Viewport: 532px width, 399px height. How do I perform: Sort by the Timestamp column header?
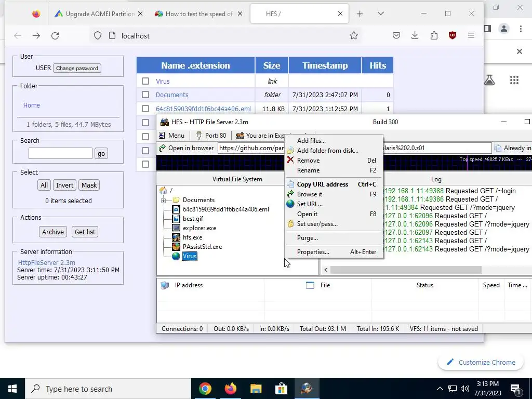[325, 65]
